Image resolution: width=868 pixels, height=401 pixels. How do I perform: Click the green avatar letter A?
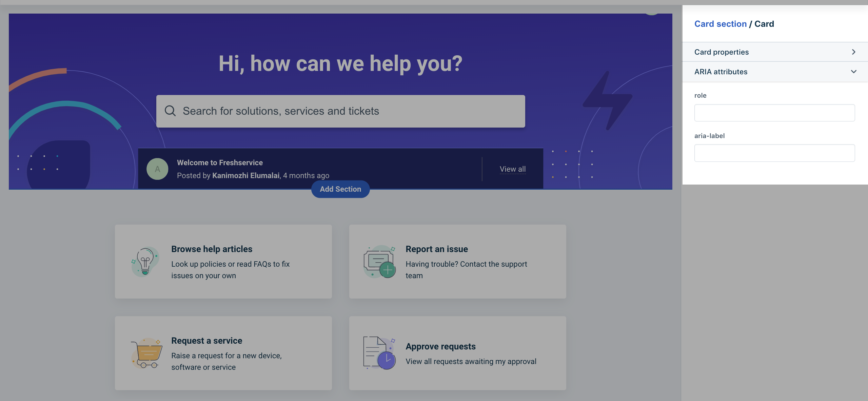coord(157,169)
